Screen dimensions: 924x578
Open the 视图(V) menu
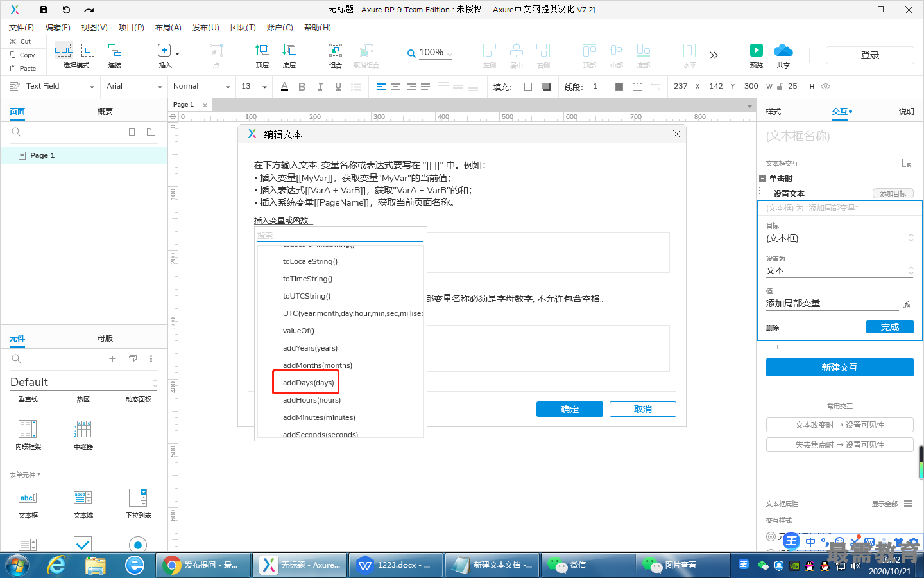(x=94, y=27)
